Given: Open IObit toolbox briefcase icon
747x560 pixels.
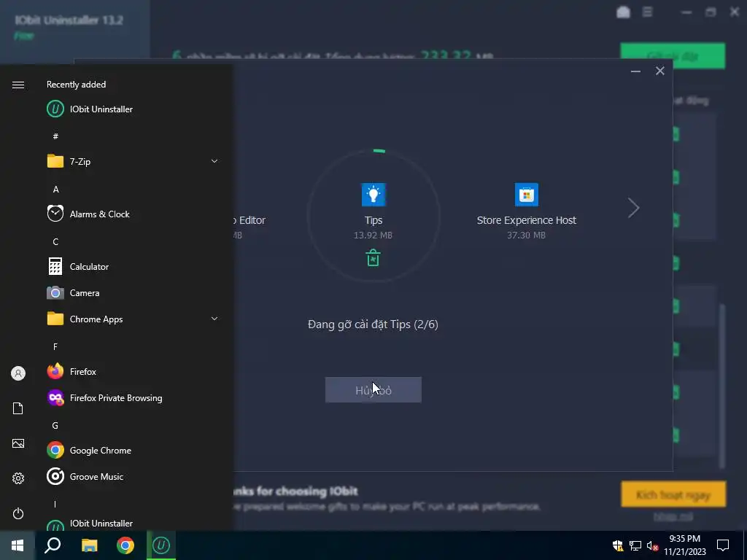Looking at the screenshot, I should [x=623, y=12].
